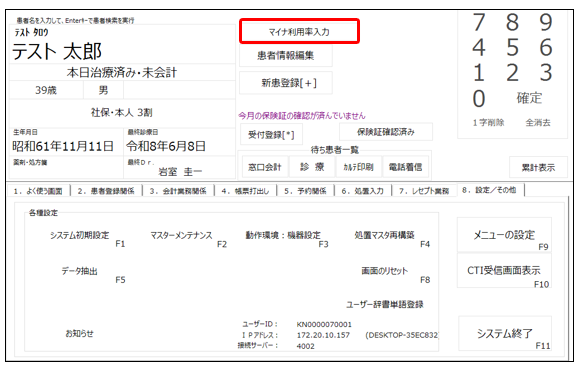This screenshot has height=372, width=581.
Task: Show CTI受信画面表示 F10
Action: click(x=504, y=270)
